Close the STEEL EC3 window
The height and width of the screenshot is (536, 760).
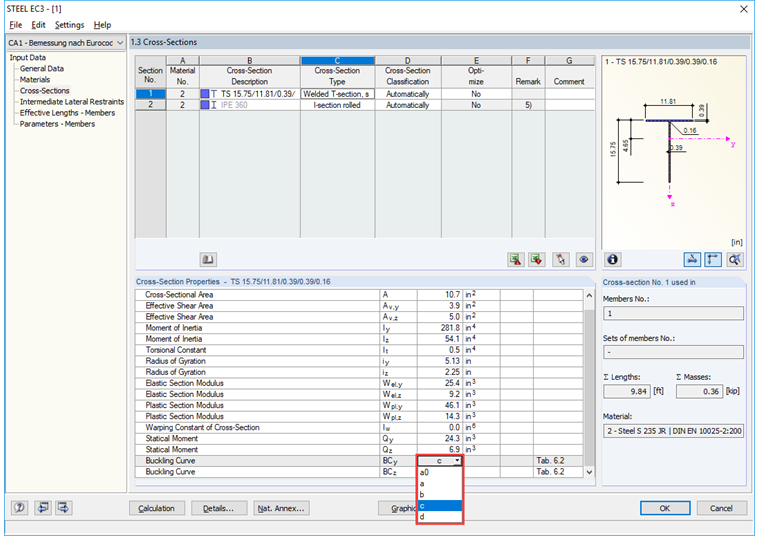click(744, 9)
